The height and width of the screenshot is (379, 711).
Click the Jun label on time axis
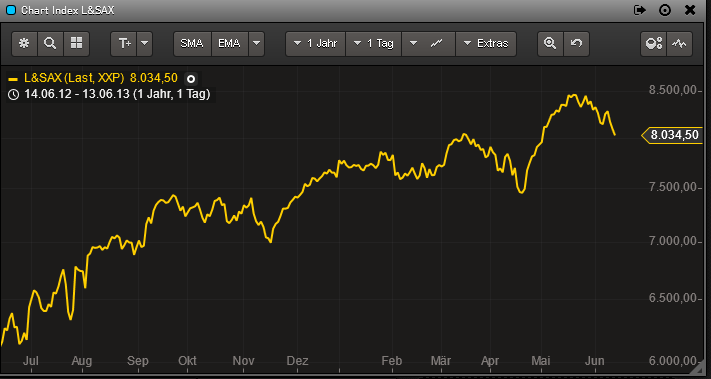595,361
